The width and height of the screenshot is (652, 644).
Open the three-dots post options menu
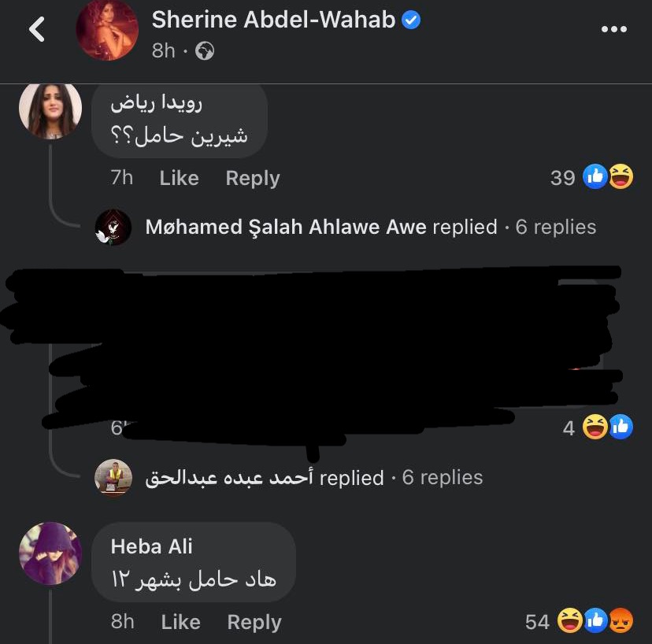[x=613, y=29]
